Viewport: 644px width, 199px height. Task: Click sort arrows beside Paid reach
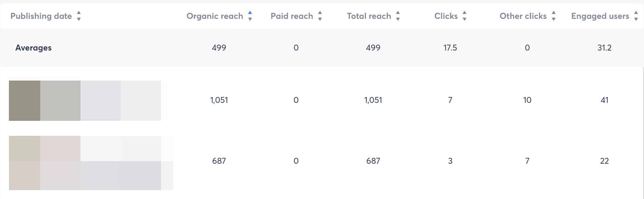point(320,16)
